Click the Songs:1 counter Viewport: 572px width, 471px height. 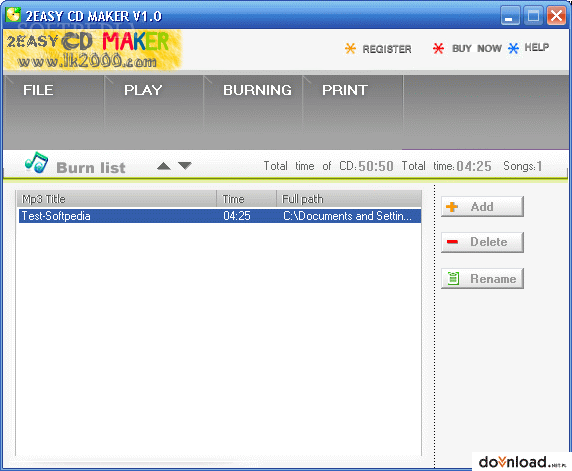click(522, 166)
